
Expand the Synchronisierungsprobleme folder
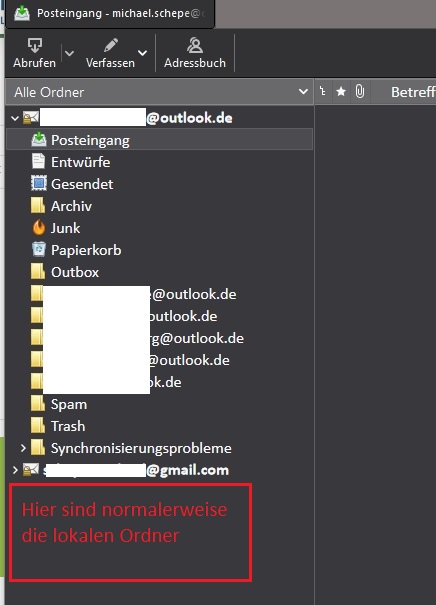click(23, 448)
